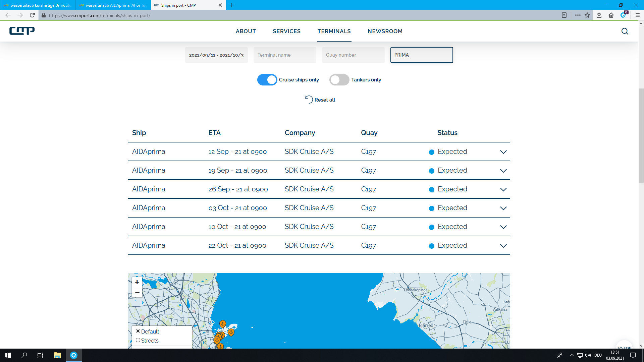Open the volume control in tray
This screenshot has width=644, height=362.
coord(588,355)
